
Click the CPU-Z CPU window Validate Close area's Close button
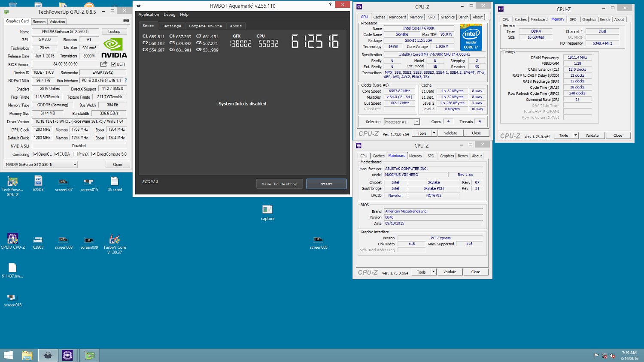coord(476,133)
